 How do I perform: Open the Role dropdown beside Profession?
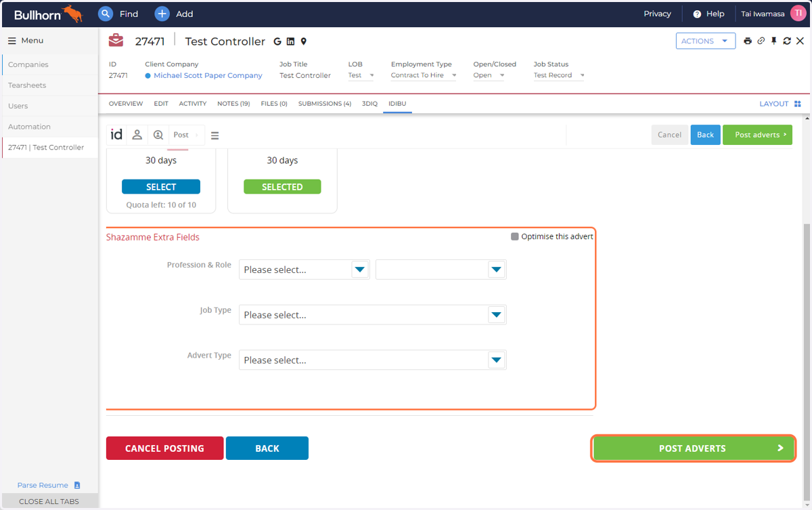[x=441, y=270]
